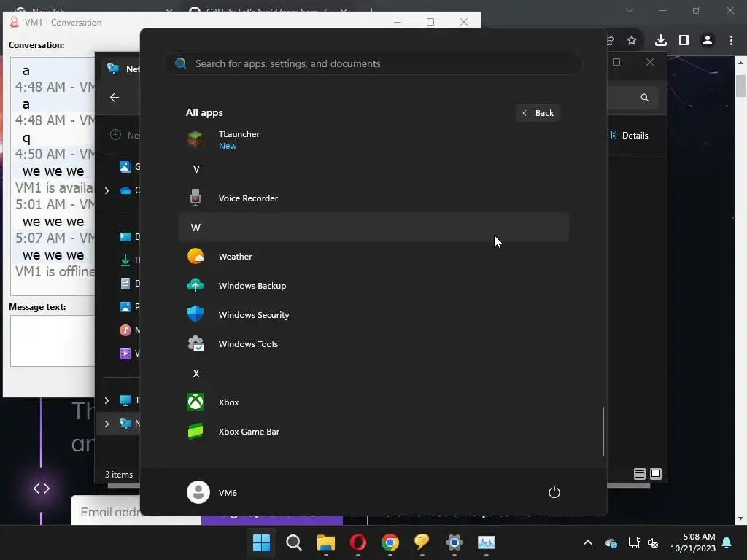Launch Windows Security
Viewport: 747px width, 560px height.
[x=373, y=315]
